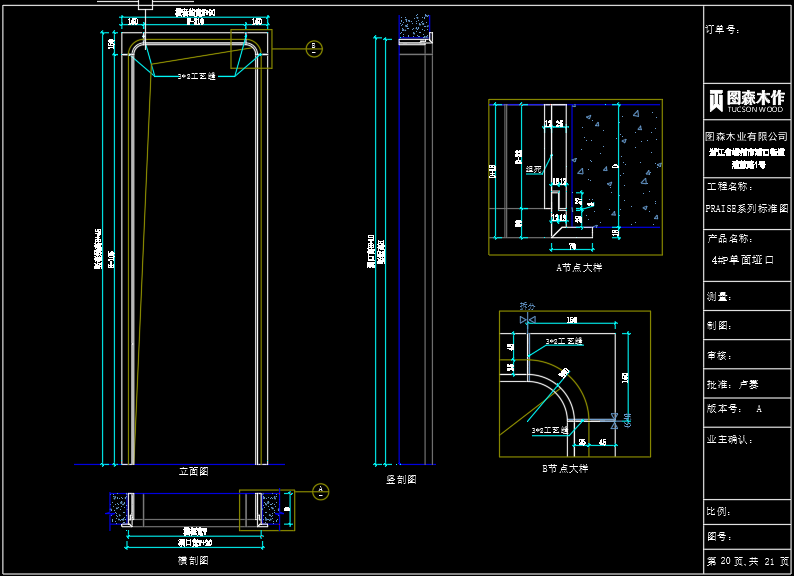Click the 订单号 field in title block
Screen dimensions: 794x576
click(722, 30)
